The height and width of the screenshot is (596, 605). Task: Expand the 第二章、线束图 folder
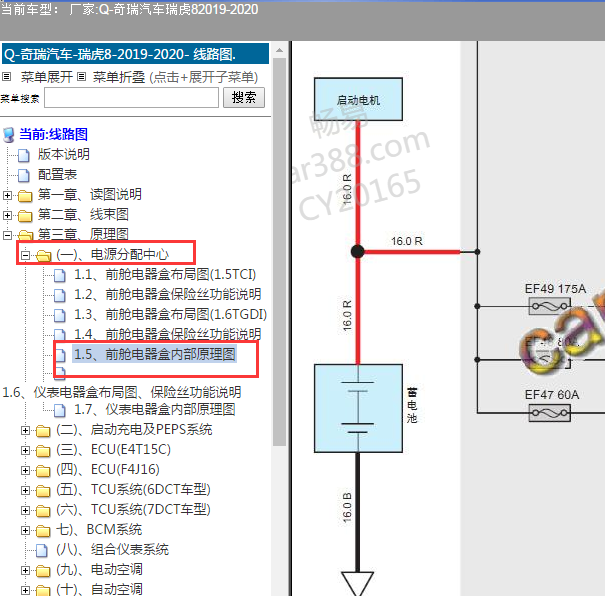point(7,215)
